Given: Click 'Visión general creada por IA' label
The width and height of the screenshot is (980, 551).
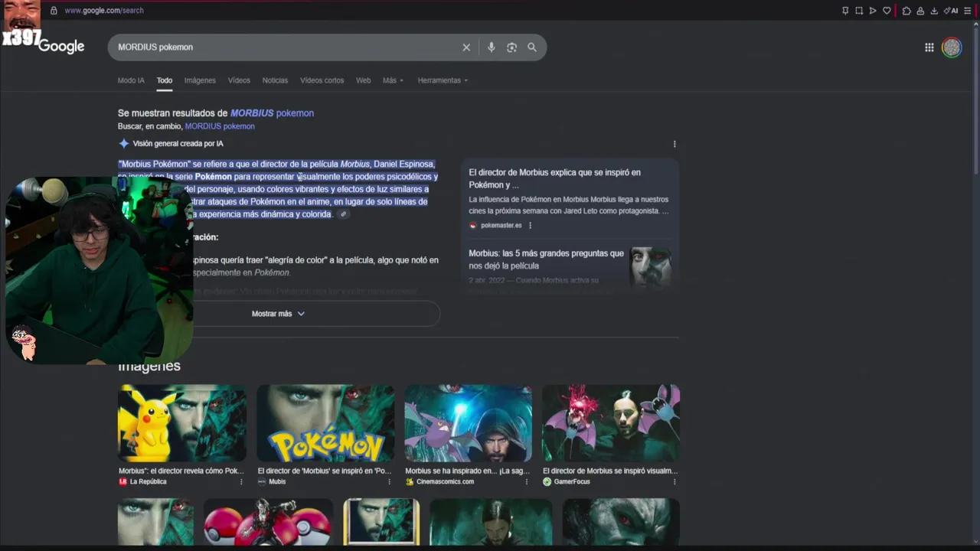Looking at the screenshot, I should tap(178, 144).
